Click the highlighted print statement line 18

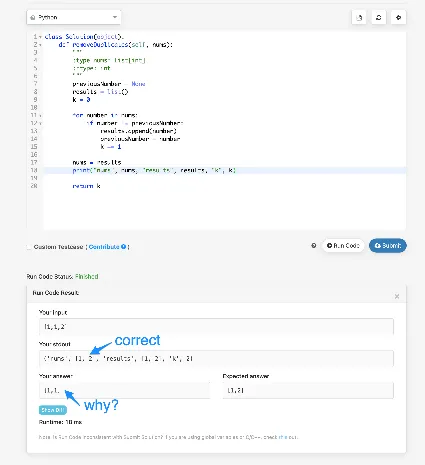coord(225,170)
